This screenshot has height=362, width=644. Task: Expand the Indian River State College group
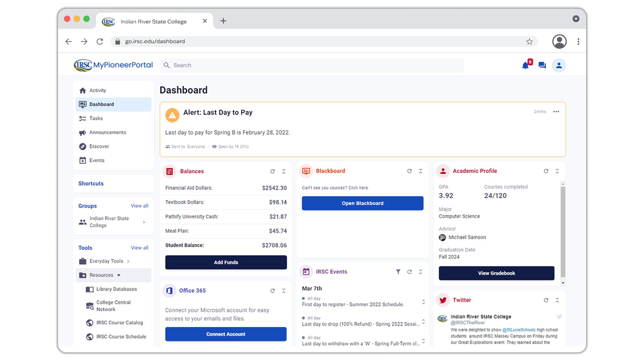(x=144, y=222)
